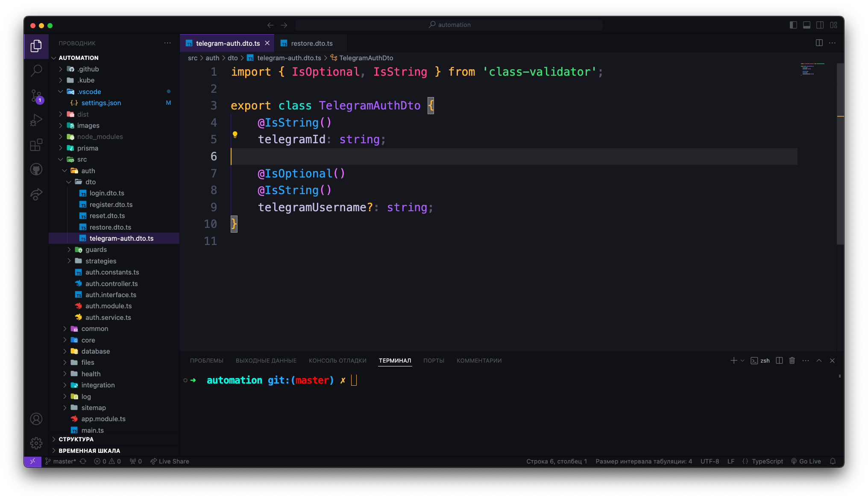The width and height of the screenshot is (868, 499).
Task: Open the Run and Debug view
Action: pyautogui.click(x=36, y=120)
